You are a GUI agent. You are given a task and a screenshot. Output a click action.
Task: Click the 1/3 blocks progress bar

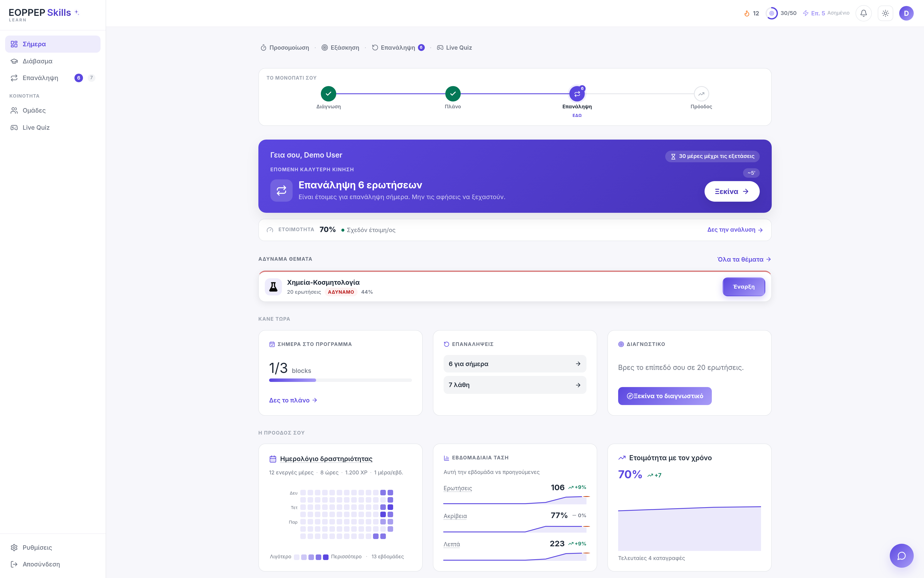tap(340, 380)
